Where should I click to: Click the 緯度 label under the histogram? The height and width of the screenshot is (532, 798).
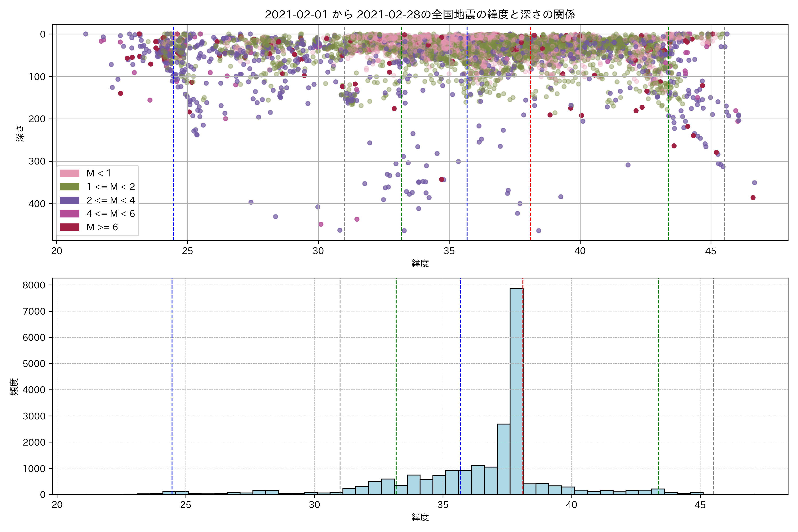(420, 517)
